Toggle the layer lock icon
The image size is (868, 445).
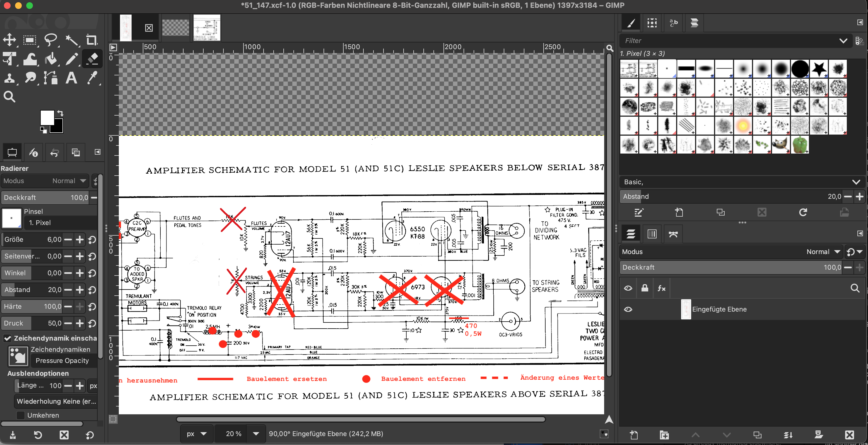[x=645, y=288]
